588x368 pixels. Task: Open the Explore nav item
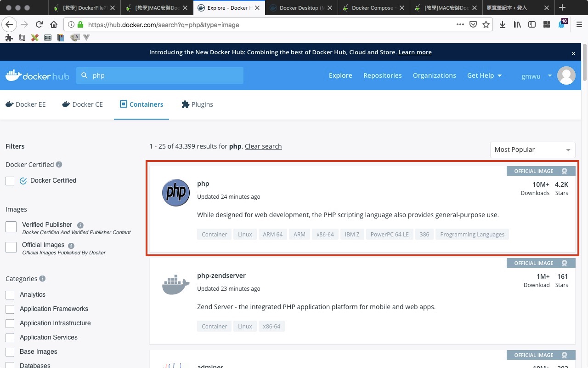point(340,75)
